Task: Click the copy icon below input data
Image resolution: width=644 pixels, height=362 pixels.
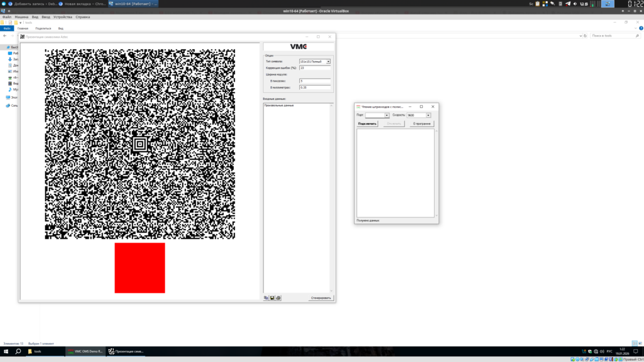Action: point(266,298)
